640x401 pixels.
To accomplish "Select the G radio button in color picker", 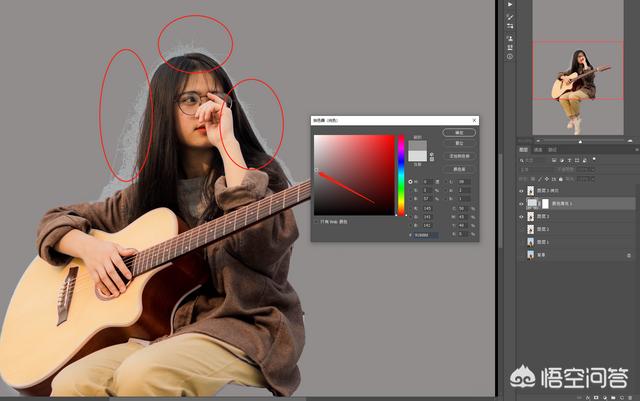I will pyautogui.click(x=411, y=217).
